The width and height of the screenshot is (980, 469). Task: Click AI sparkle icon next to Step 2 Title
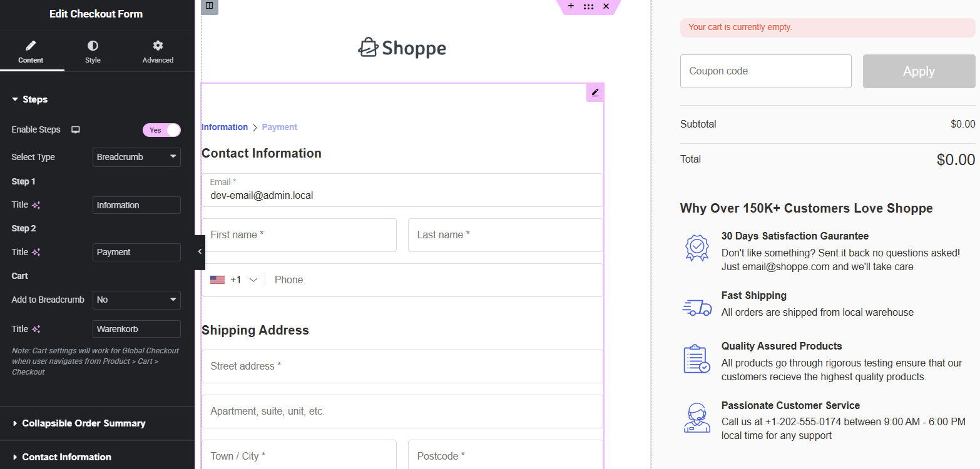(x=36, y=253)
